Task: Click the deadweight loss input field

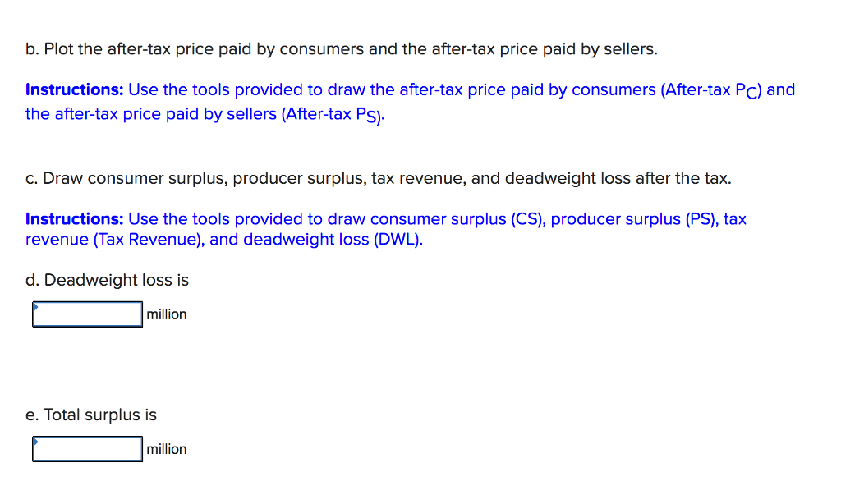Action: 86,314
